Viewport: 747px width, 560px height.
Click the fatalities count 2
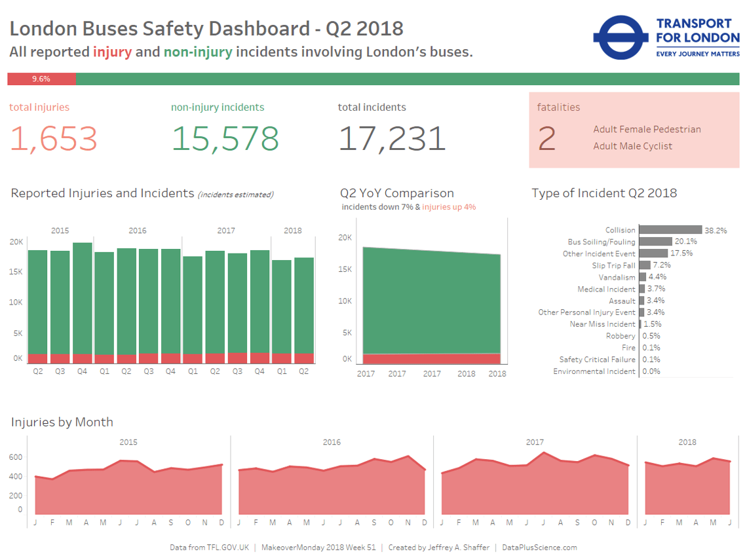(x=547, y=139)
